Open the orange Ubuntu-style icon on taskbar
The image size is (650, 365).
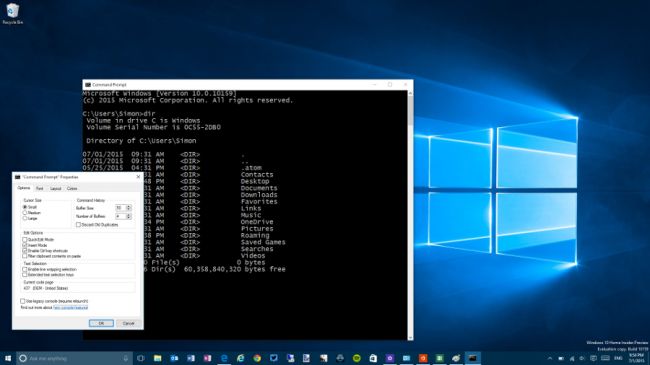(x=423, y=358)
